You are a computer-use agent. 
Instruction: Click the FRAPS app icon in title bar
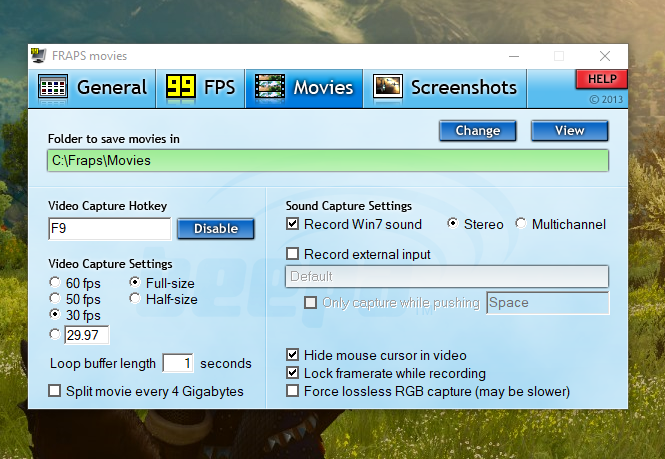coord(39,56)
